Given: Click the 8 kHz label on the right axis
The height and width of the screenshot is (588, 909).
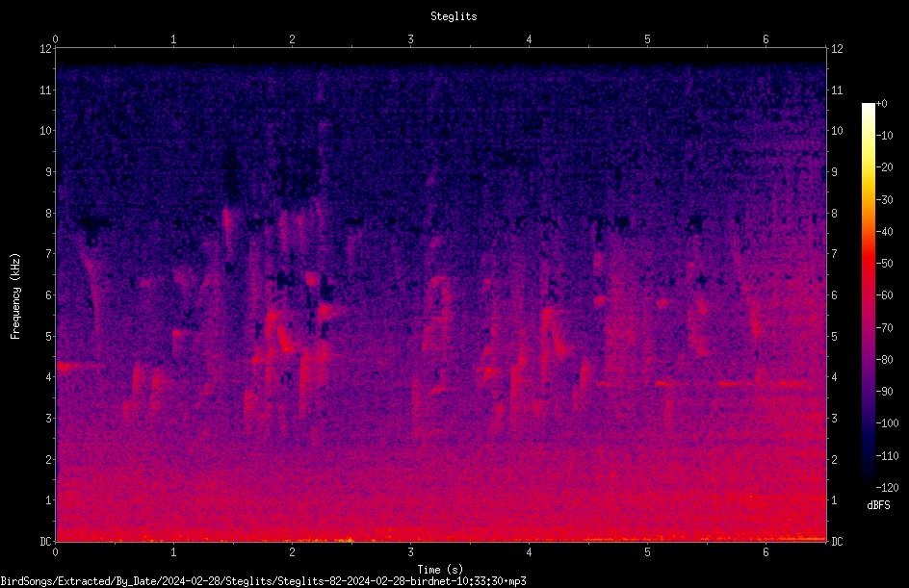Looking at the screenshot, I should pyautogui.click(x=834, y=214).
